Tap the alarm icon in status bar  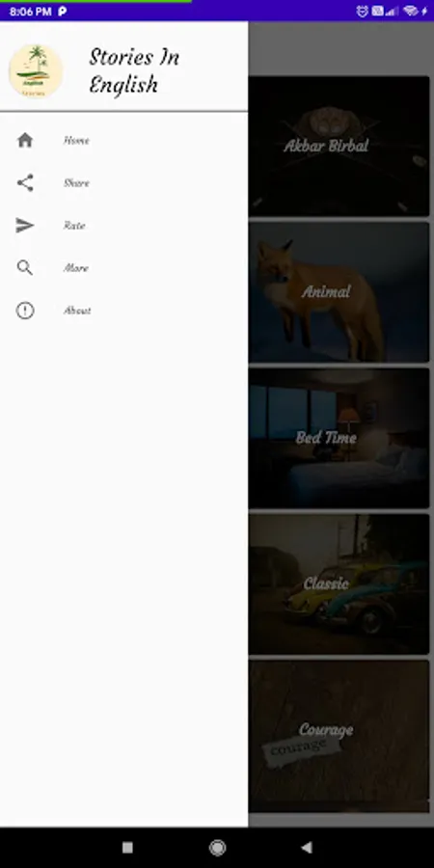(362, 11)
